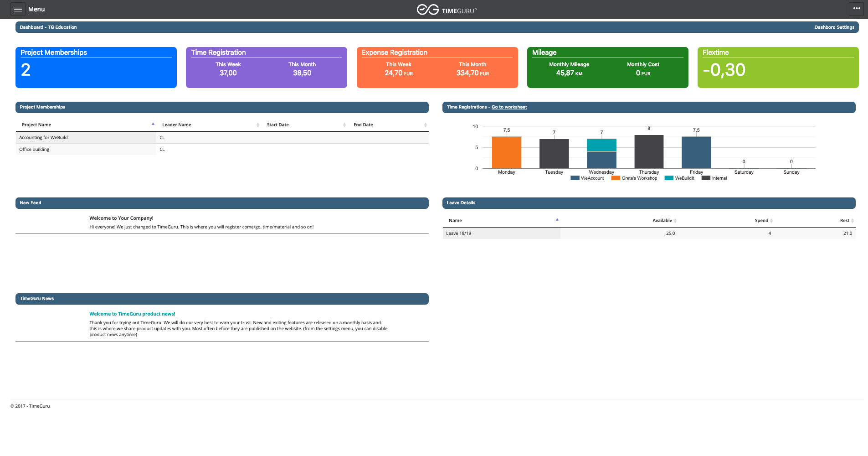Click Time Registration This Week value 37,00
This screenshot has height=456, width=868.
(x=228, y=73)
